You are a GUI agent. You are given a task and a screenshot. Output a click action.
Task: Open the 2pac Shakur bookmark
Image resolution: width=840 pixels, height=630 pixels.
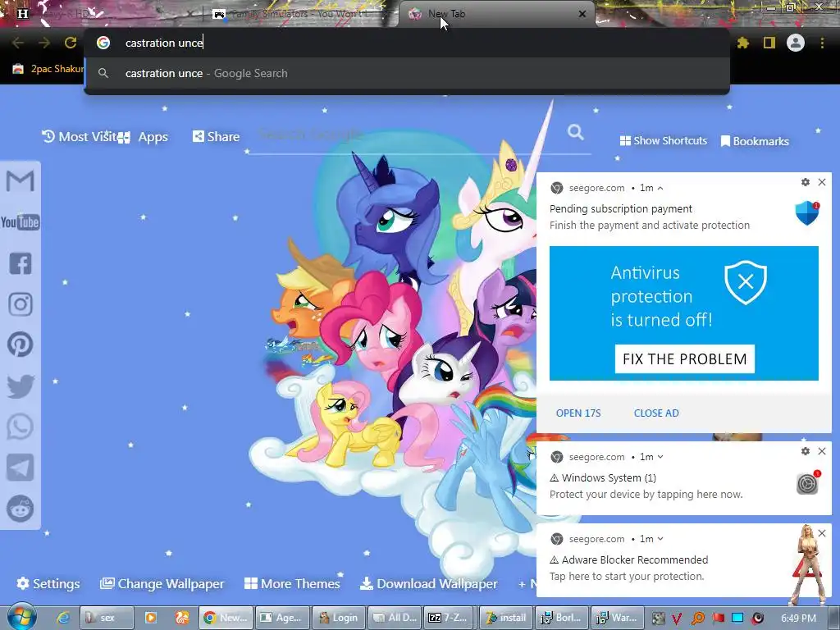click(48, 69)
